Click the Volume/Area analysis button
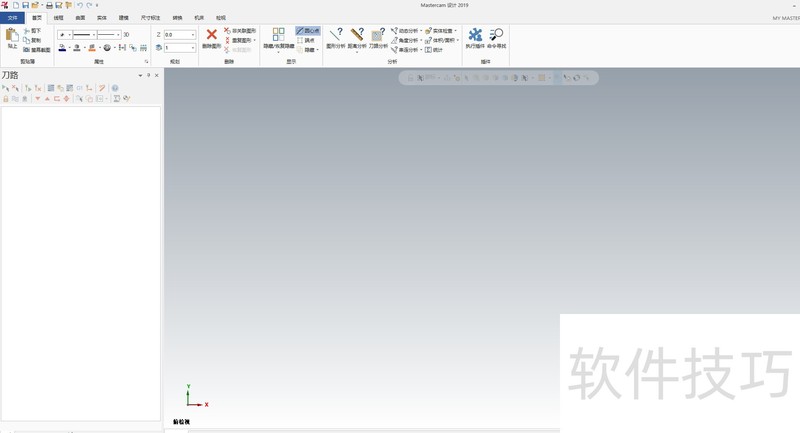Viewport: 800px width, 433px height. tap(442, 40)
